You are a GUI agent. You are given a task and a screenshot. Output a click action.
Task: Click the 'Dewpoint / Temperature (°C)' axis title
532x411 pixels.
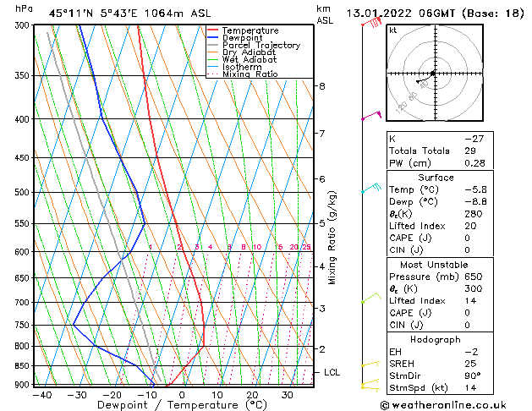click(x=182, y=405)
